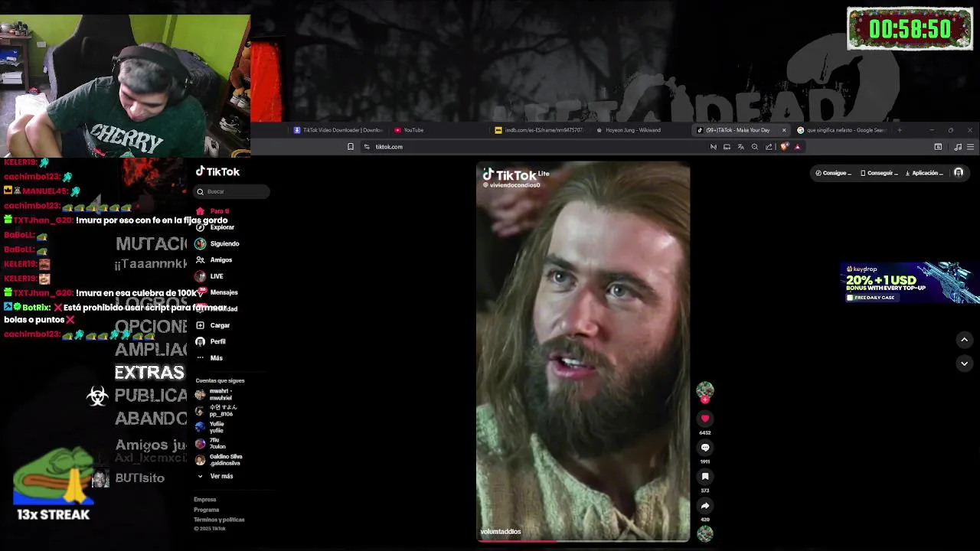This screenshot has width=980, height=551.
Task: Open the Empresa footer link
Action: pyautogui.click(x=204, y=500)
